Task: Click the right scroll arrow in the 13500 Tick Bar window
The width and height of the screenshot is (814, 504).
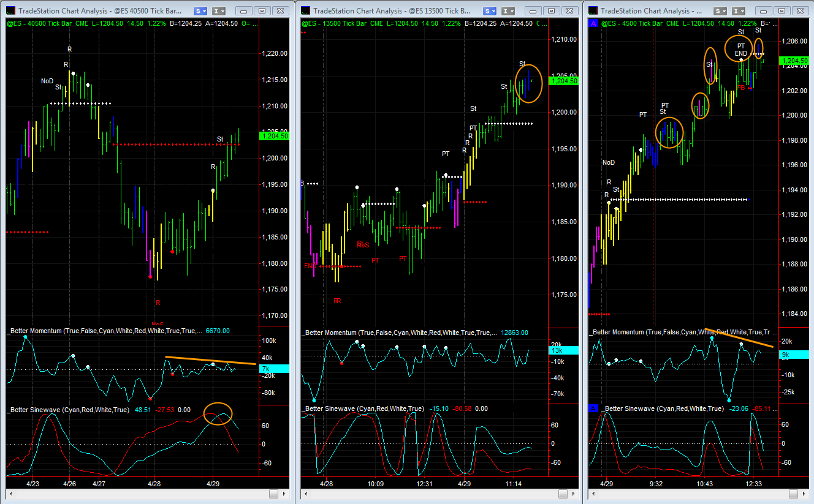Action: pyautogui.click(x=573, y=494)
